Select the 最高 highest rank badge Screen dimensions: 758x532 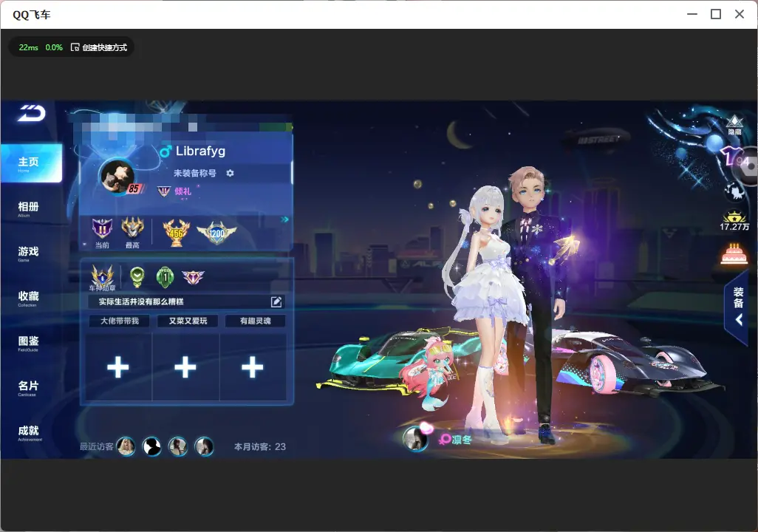coord(132,228)
